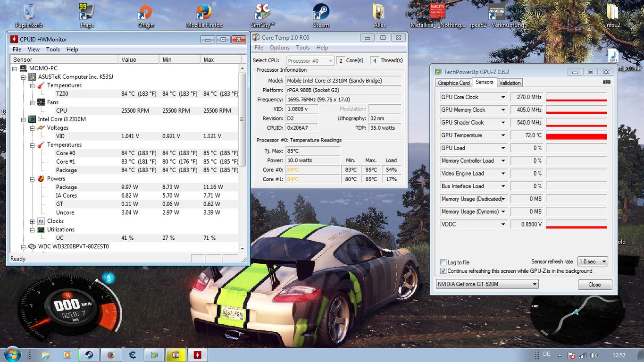Click the DE language indicator
This screenshot has height=362, width=644.
[x=547, y=354]
